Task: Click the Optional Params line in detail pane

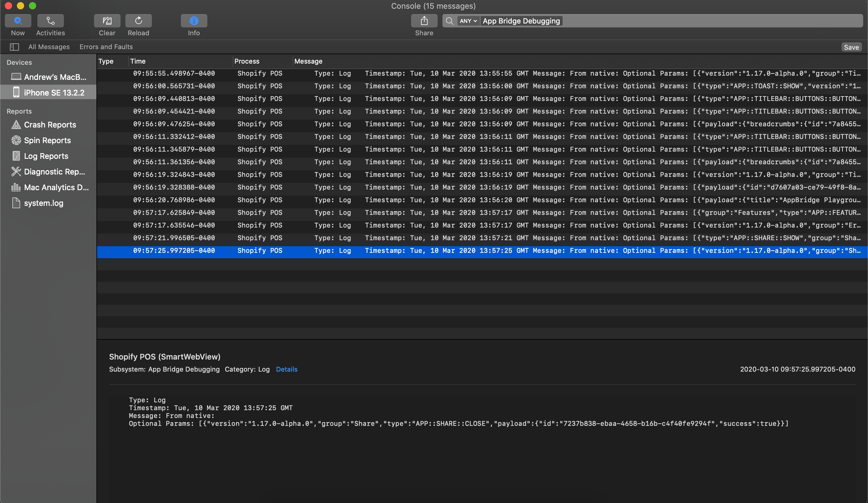Action: tap(458, 423)
